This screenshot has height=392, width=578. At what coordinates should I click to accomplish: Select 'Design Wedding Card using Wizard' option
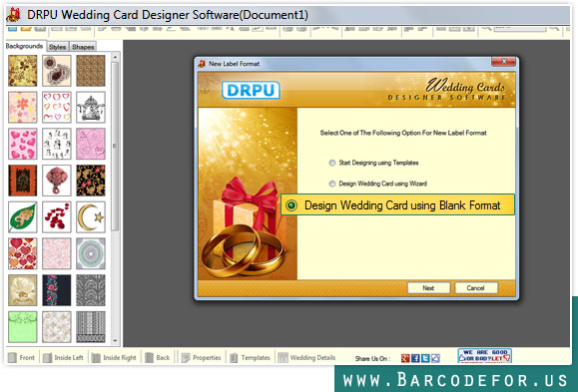332,184
